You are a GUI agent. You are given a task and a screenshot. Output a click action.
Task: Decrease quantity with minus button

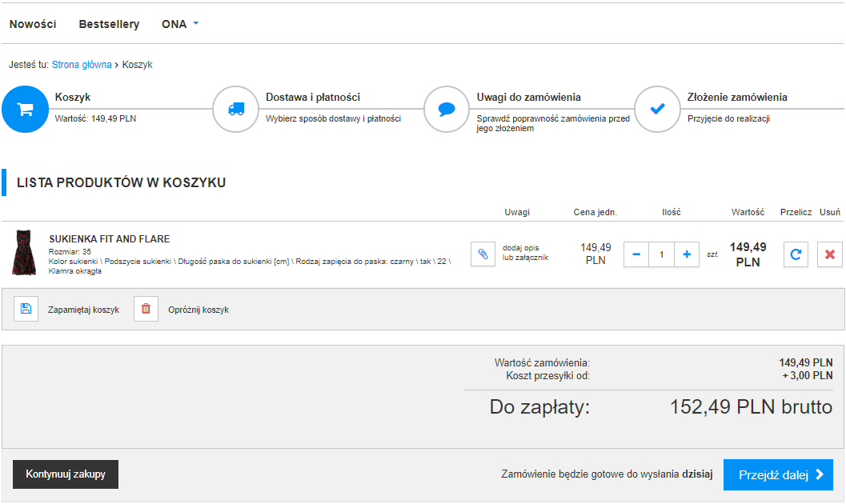[x=636, y=254]
